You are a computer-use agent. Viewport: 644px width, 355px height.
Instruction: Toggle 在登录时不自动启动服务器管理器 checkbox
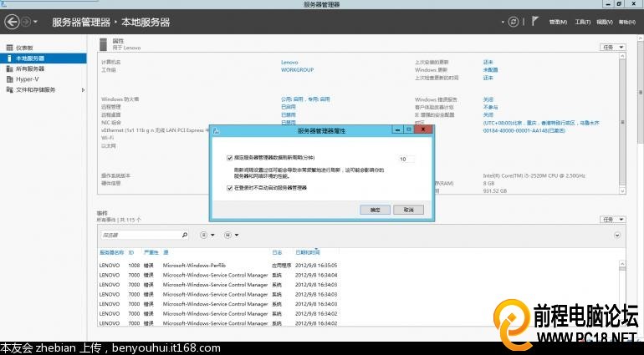[230, 188]
